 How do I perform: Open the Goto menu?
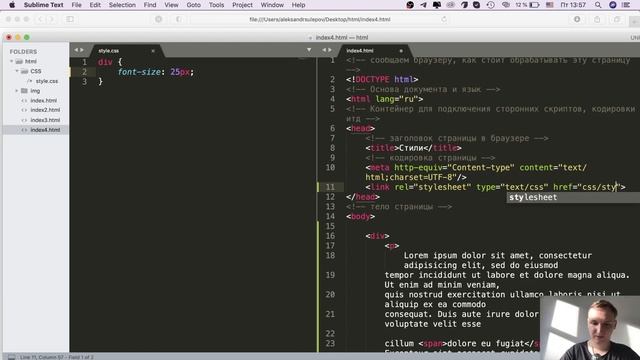point(193,5)
